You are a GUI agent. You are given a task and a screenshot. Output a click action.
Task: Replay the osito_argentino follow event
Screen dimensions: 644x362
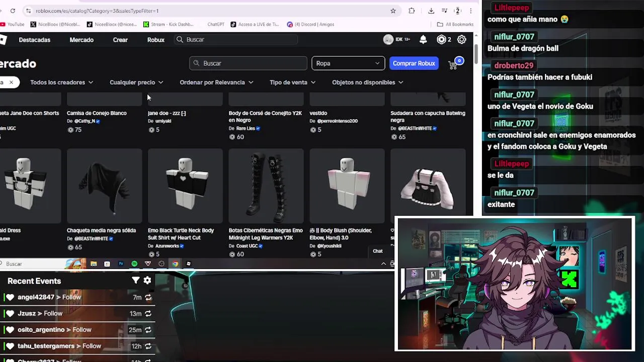click(148, 330)
